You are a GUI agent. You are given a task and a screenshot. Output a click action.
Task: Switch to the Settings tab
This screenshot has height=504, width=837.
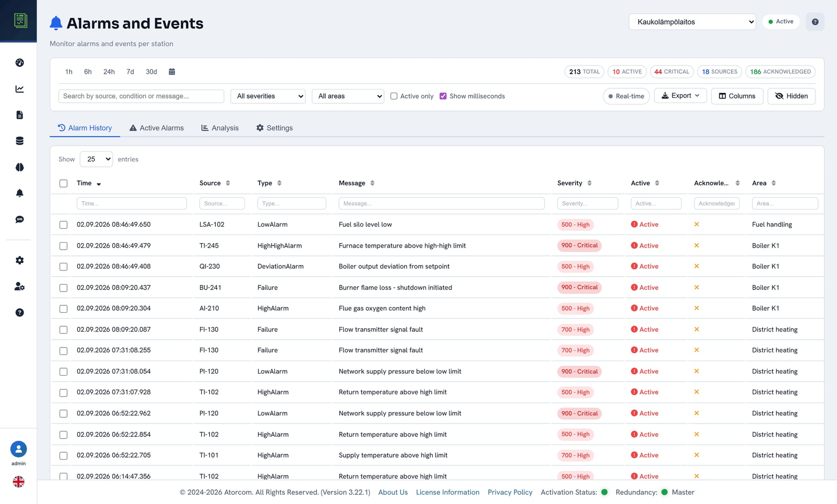(x=274, y=128)
